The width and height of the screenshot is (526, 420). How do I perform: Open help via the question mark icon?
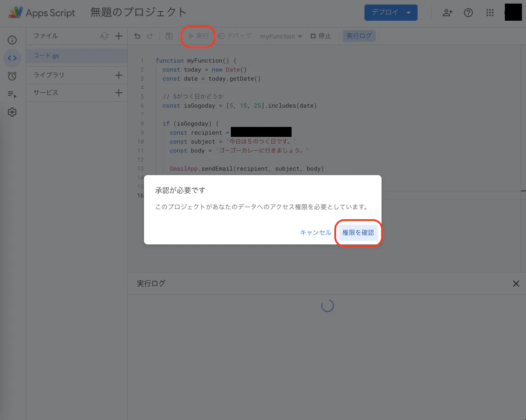468,13
